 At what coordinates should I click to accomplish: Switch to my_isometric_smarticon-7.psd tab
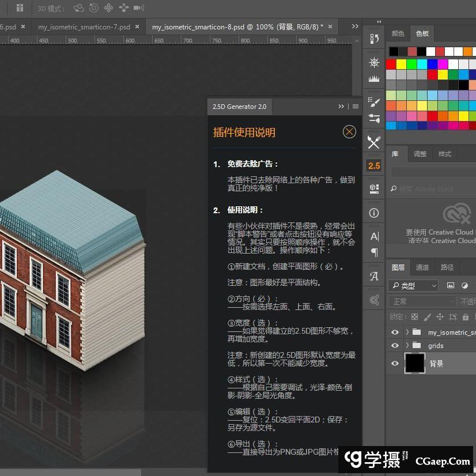pos(84,27)
